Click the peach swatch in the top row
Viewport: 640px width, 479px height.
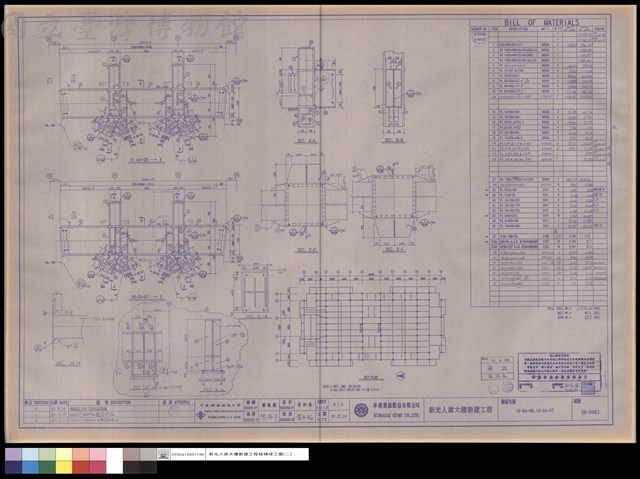click(81, 455)
